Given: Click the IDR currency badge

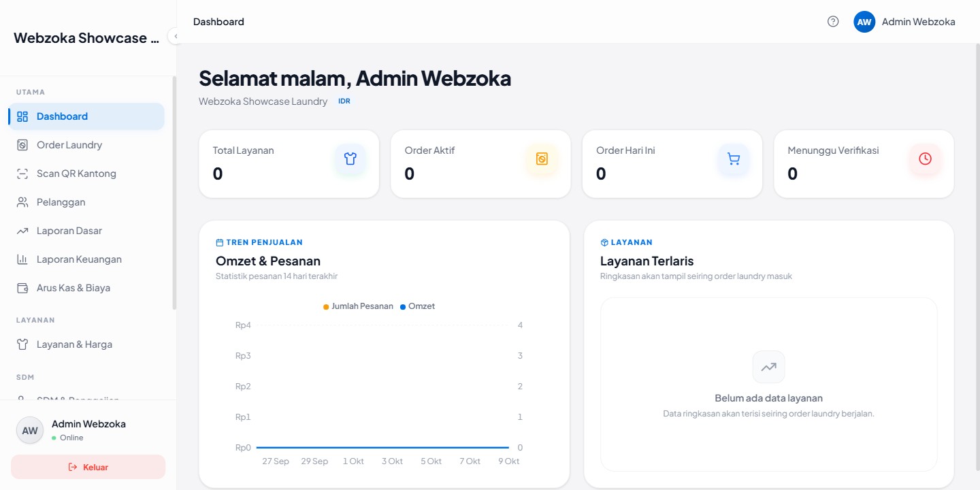Looking at the screenshot, I should tap(344, 101).
